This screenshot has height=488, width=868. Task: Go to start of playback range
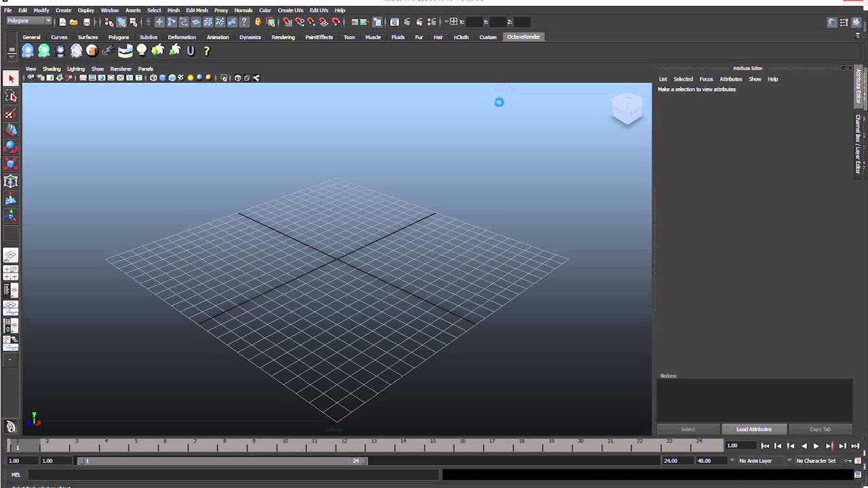pyautogui.click(x=765, y=446)
